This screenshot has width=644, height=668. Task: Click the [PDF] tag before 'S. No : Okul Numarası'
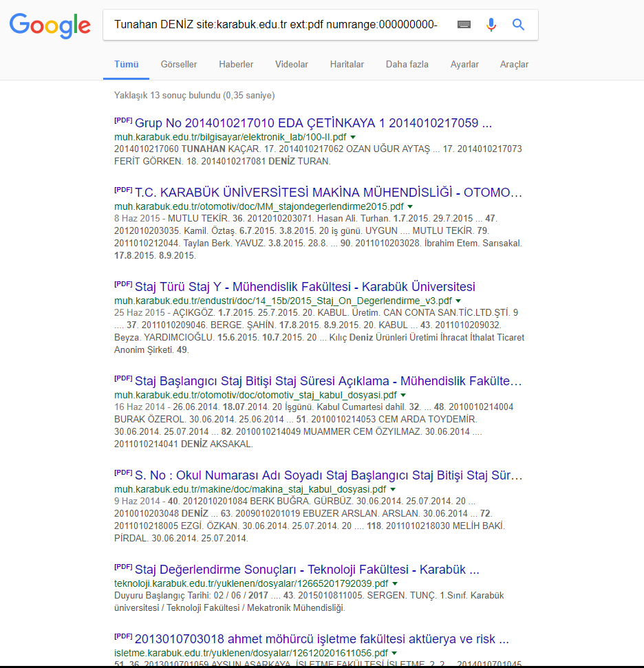coord(123,472)
